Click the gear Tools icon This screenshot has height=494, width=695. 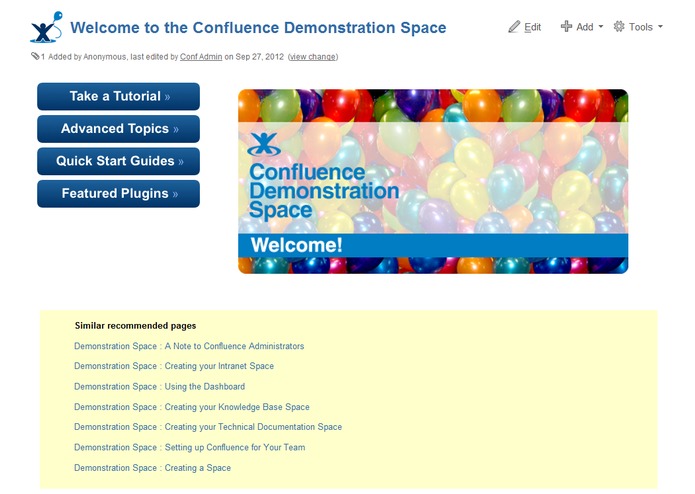click(619, 27)
